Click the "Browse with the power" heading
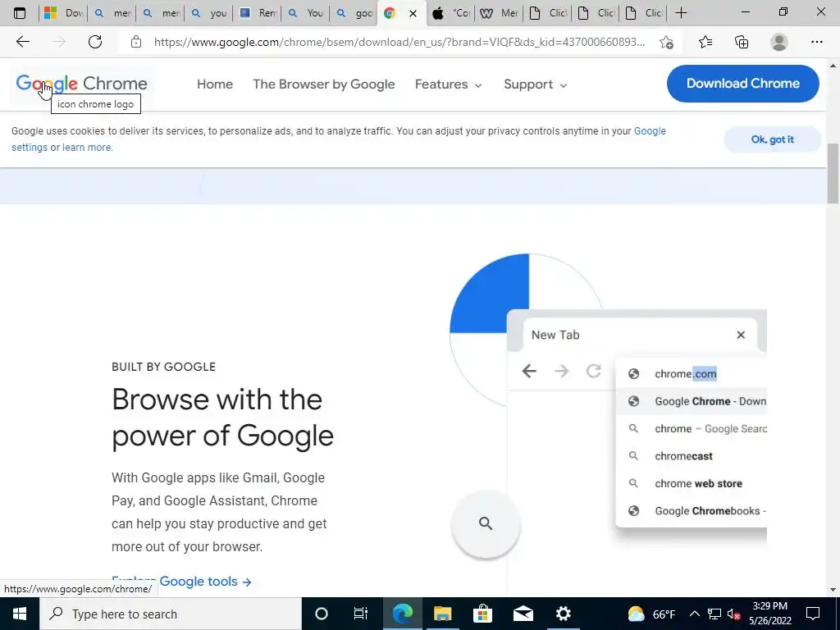Viewport: 840px width, 630px height. [222, 418]
